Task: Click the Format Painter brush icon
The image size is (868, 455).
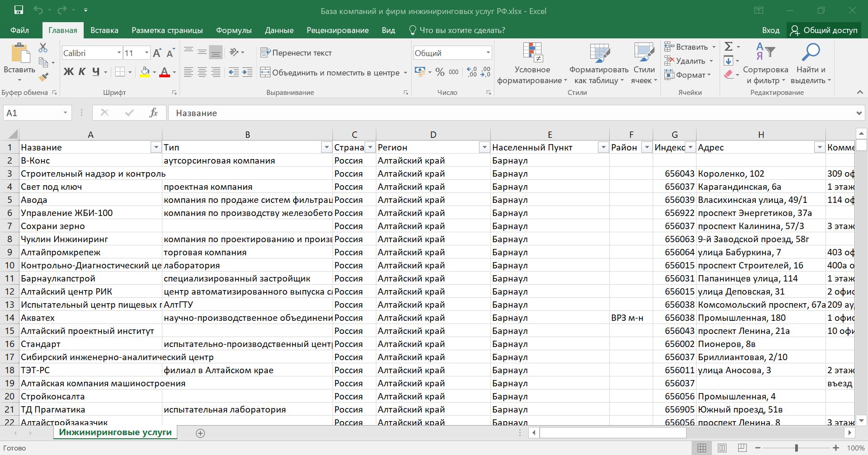Action: pos(43,77)
